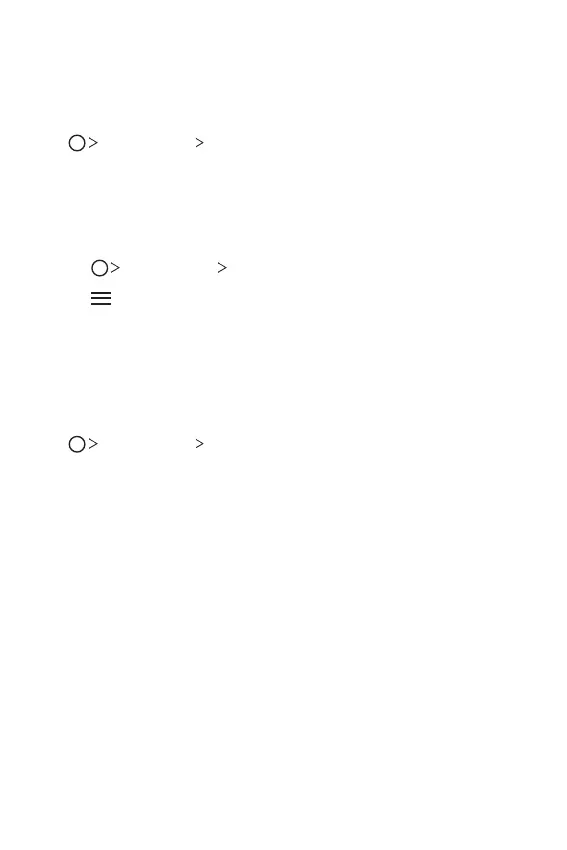Tap the arrow right of the last circle

pyautogui.click(x=93, y=443)
